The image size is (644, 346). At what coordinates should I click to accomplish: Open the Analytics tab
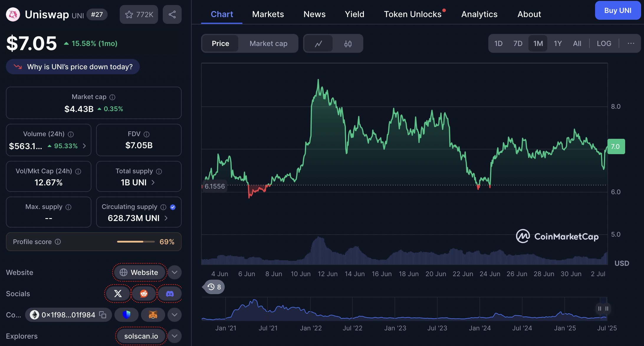click(479, 14)
